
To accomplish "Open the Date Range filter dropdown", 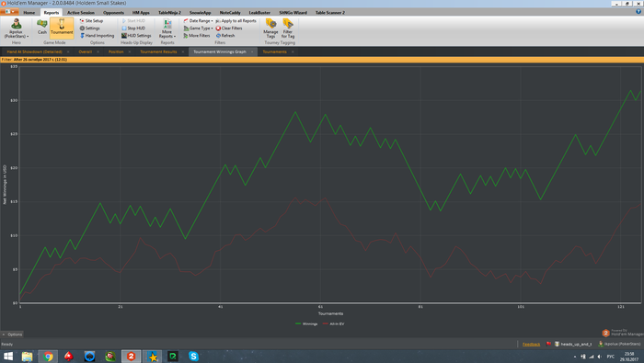I will (x=198, y=20).
